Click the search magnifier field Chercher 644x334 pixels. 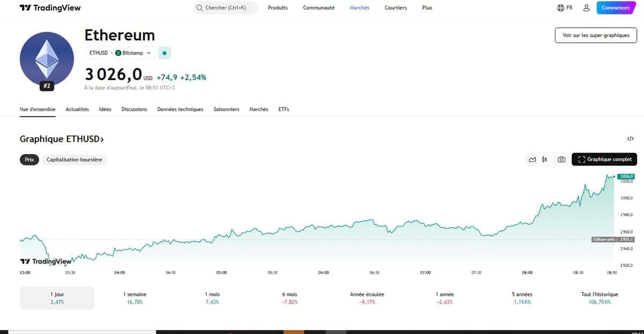pos(225,8)
